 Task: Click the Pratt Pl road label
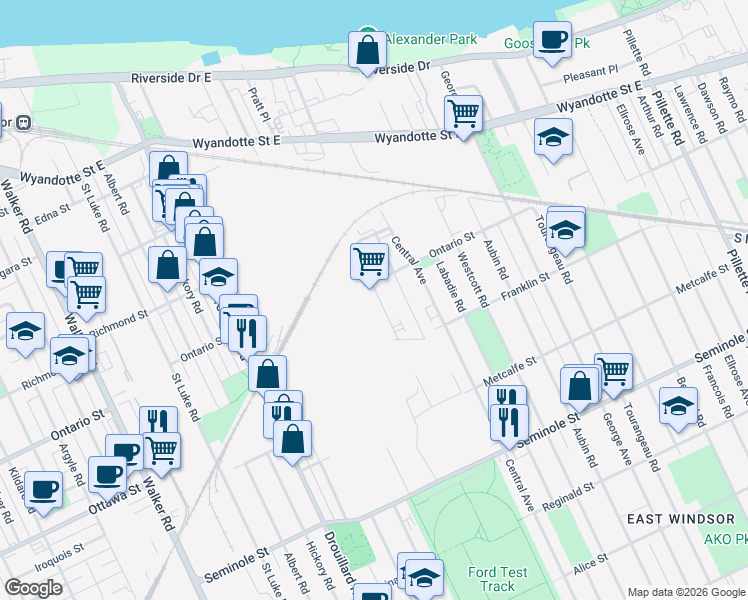259,104
